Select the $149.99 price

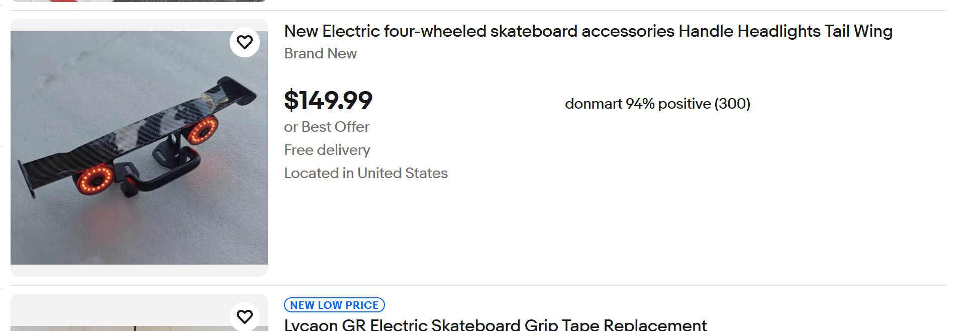click(328, 100)
